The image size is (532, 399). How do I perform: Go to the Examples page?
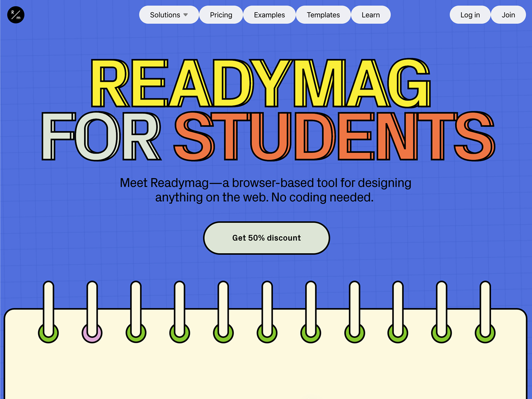tap(269, 15)
